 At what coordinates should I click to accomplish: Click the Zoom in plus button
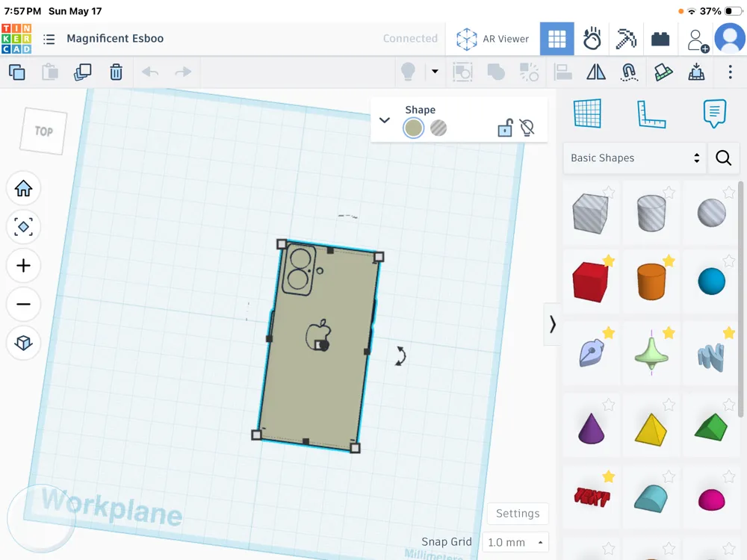point(23,265)
